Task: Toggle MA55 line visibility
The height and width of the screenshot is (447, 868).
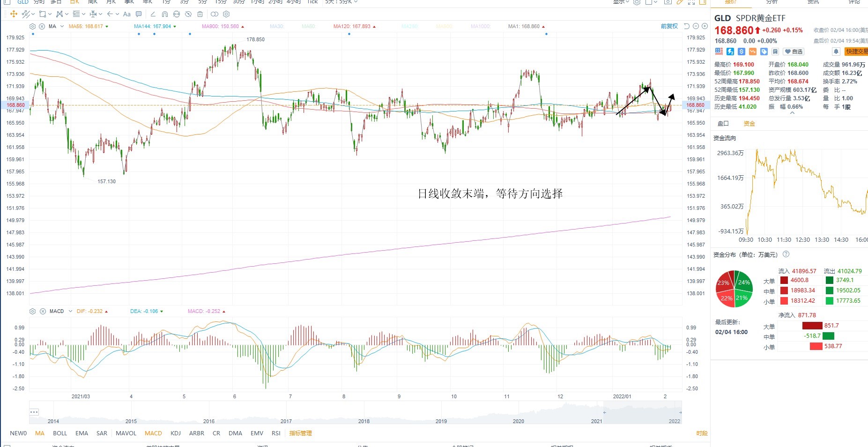Action: [x=89, y=26]
